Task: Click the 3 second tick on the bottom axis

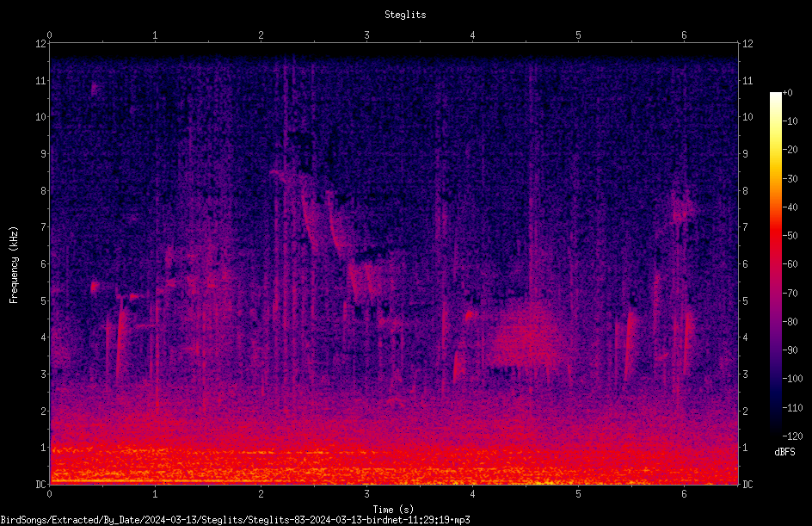Action: click(x=366, y=494)
